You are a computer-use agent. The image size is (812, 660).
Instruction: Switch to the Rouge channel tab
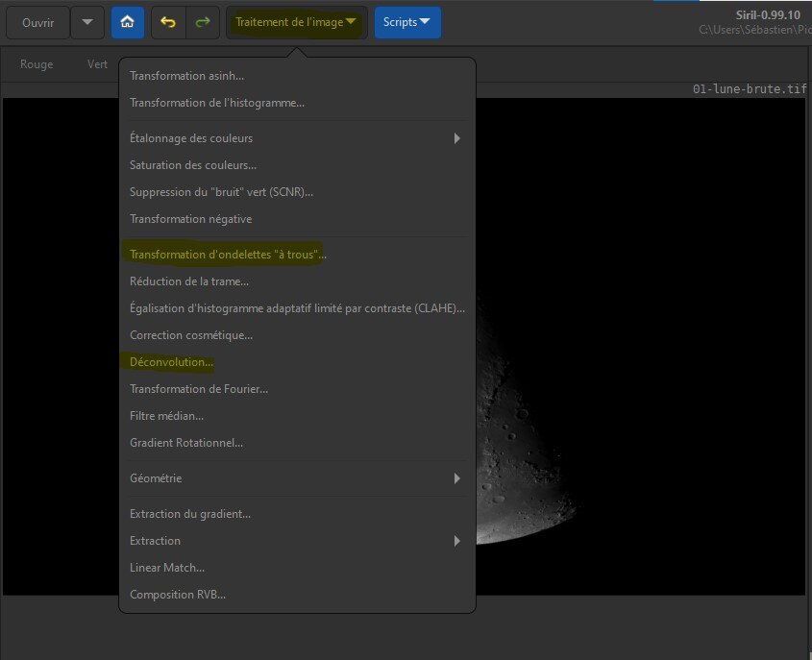37,64
